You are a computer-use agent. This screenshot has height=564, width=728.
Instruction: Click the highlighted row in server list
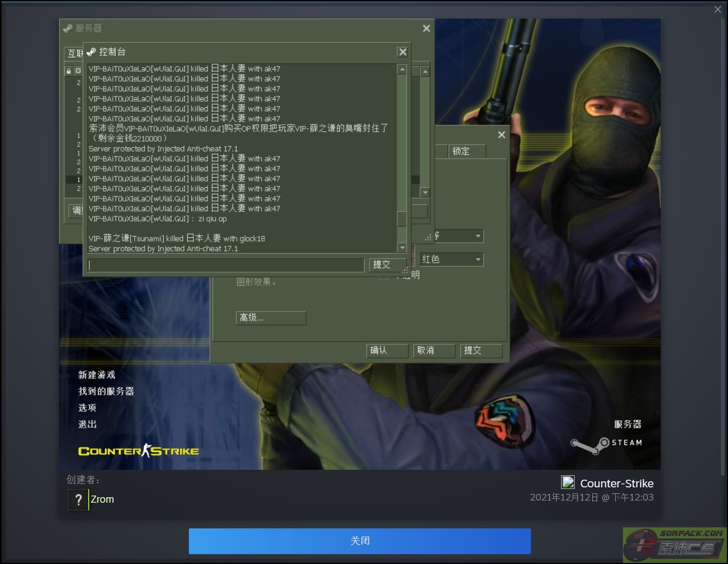click(x=242, y=180)
